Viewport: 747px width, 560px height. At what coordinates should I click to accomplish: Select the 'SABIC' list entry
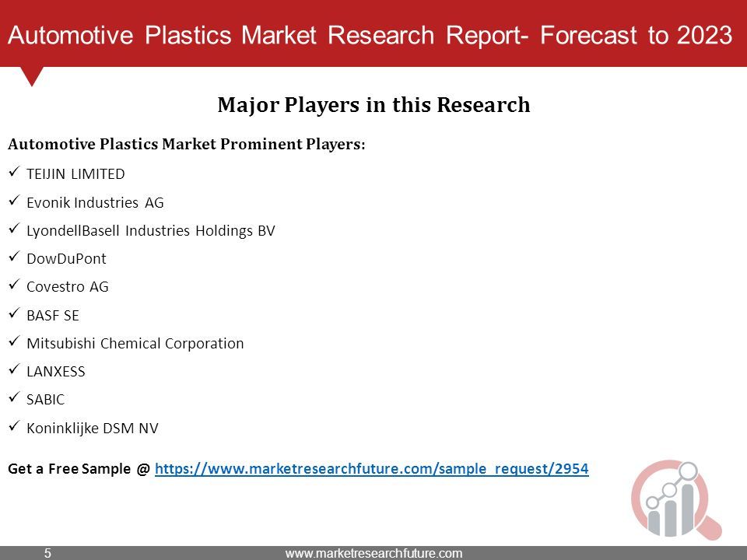[46, 400]
